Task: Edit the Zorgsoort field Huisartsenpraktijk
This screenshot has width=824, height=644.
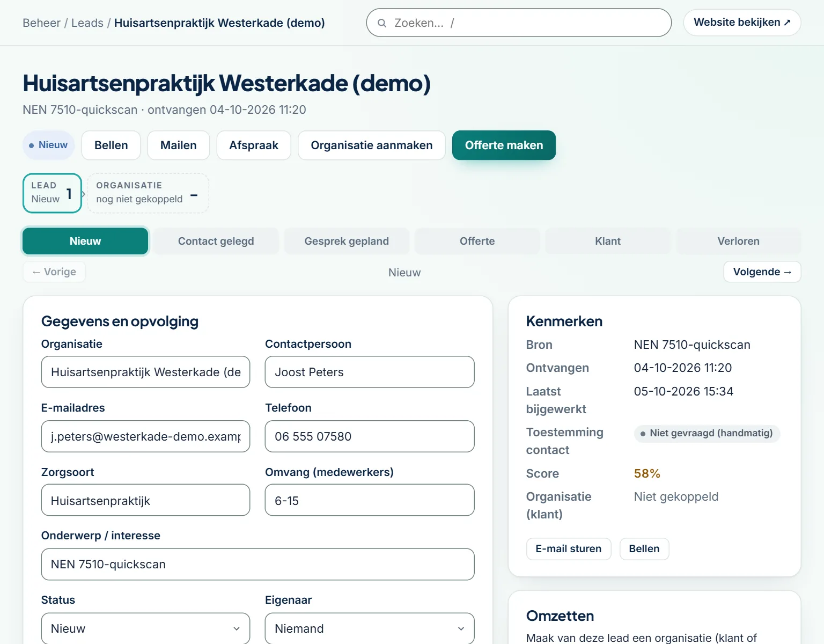Action: (x=145, y=500)
